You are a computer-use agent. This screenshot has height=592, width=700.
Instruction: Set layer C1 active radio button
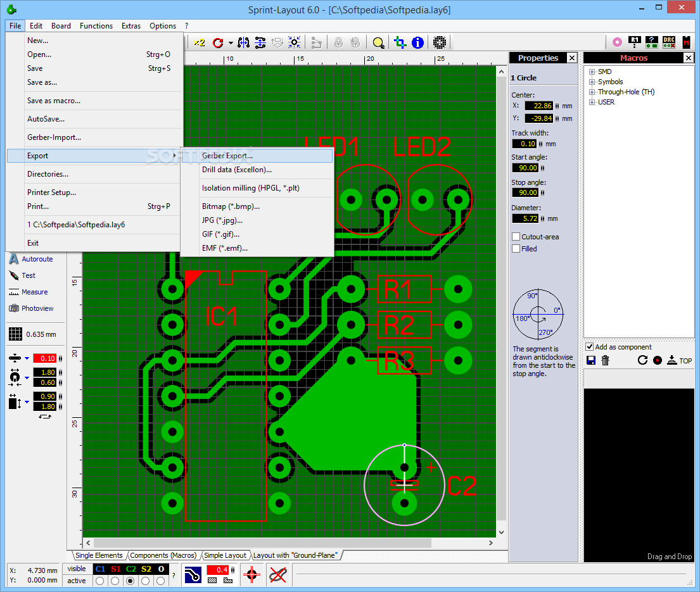[x=100, y=581]
